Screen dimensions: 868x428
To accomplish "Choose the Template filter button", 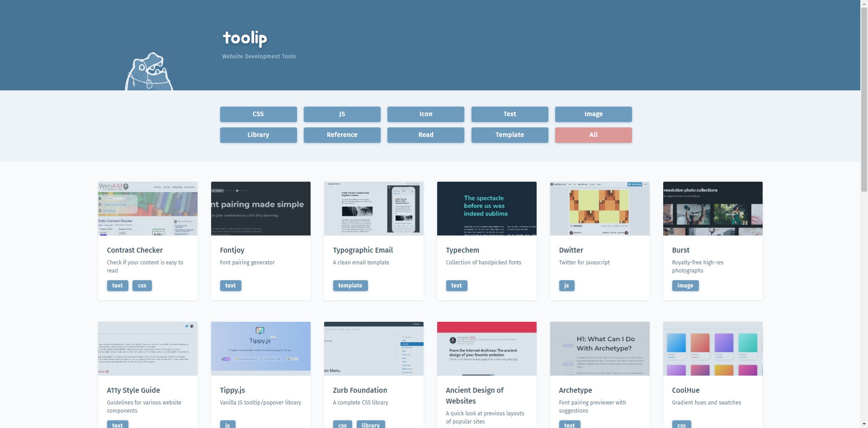I will pos(509,135).
